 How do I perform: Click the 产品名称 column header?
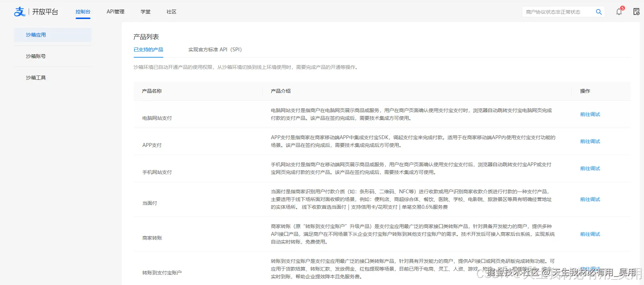point(152,91)
